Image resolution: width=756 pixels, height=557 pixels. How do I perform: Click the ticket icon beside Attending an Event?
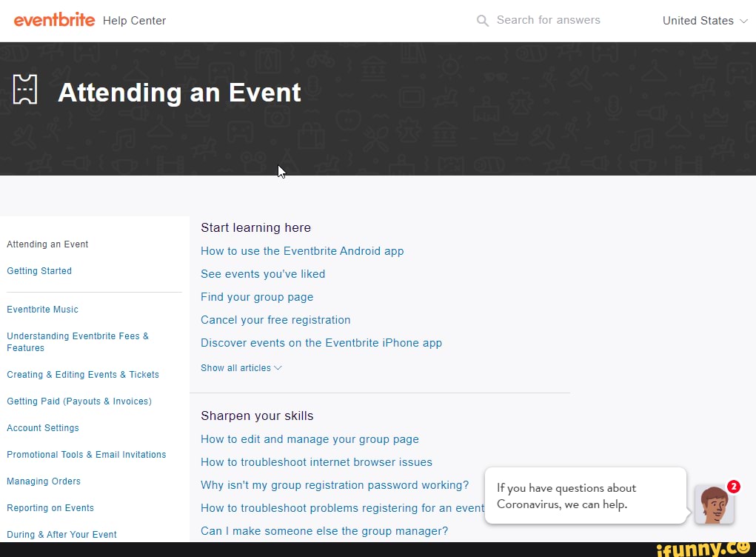point(25,89)
